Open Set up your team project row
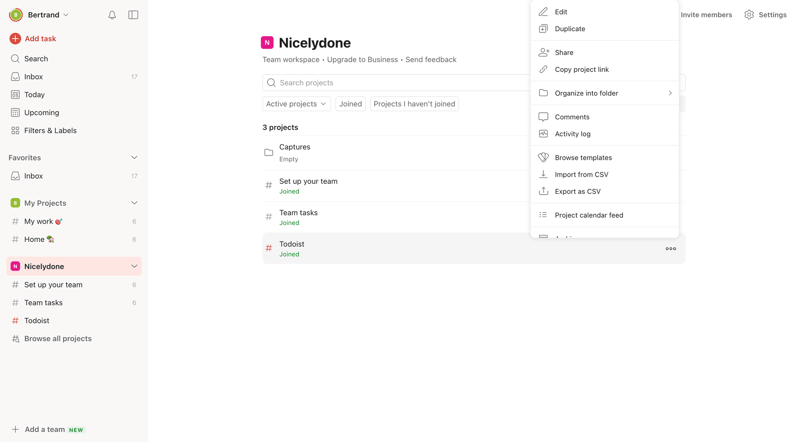 pyautogui.click(x=308, y=181)
